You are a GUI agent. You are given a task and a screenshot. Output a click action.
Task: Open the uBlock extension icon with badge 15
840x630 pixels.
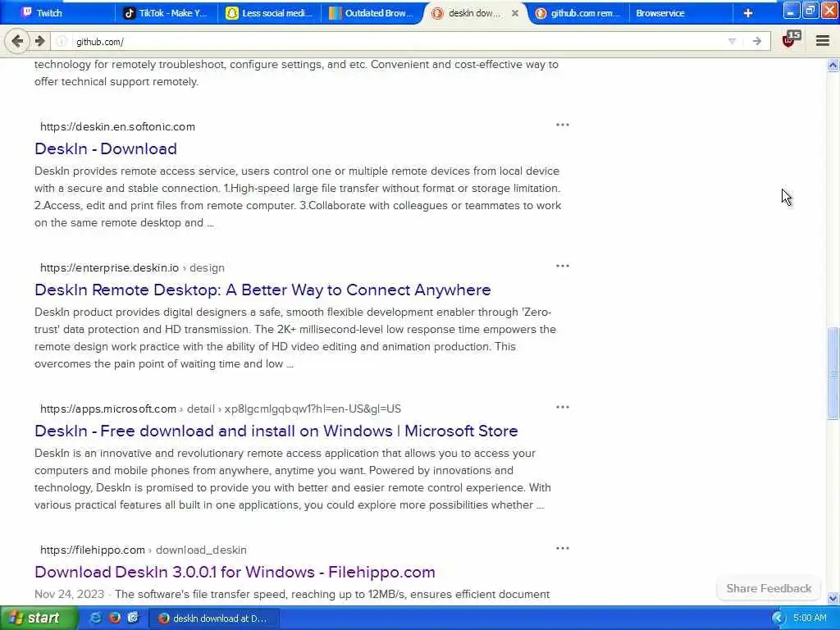[792, 39]
